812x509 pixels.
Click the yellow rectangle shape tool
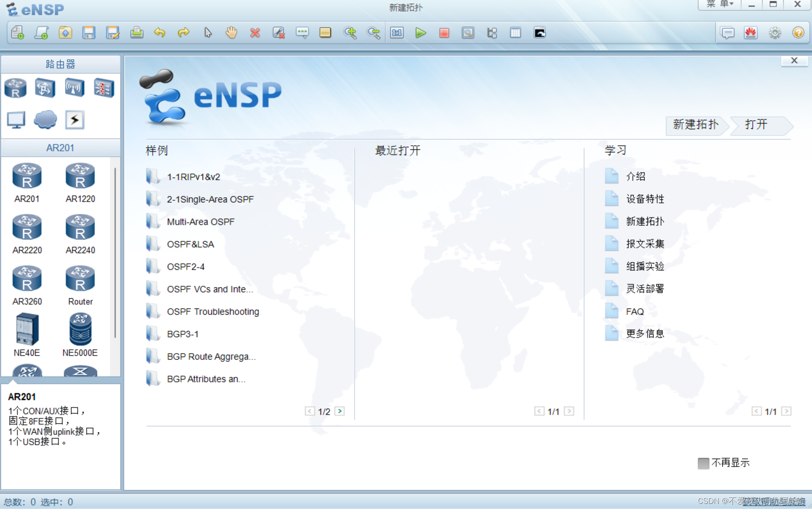[325, 33]
